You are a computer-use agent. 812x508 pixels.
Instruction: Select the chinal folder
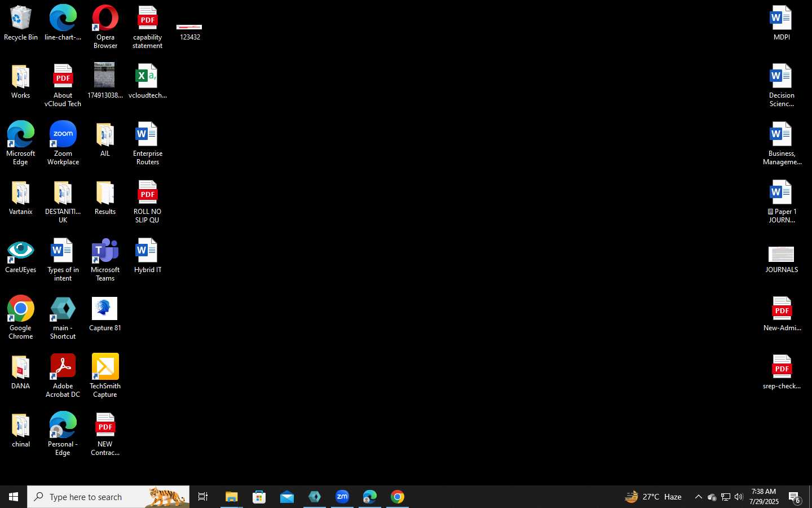pyautogui.click(x=21, y=430)
